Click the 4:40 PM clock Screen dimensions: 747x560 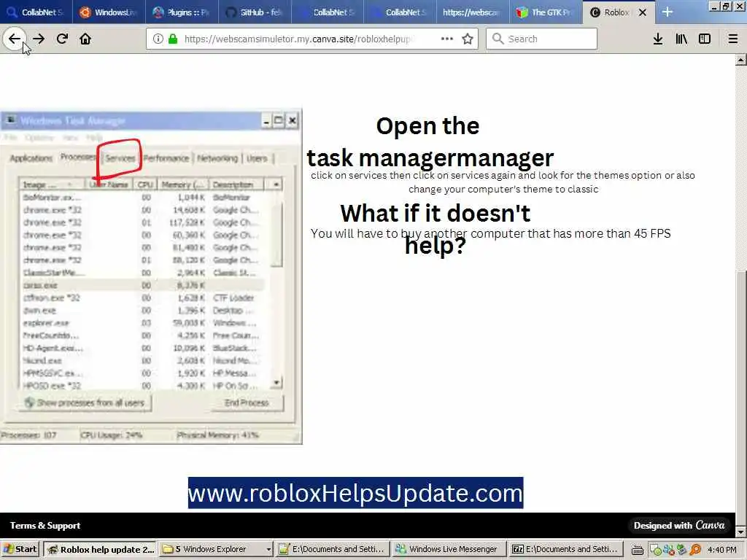722,550
